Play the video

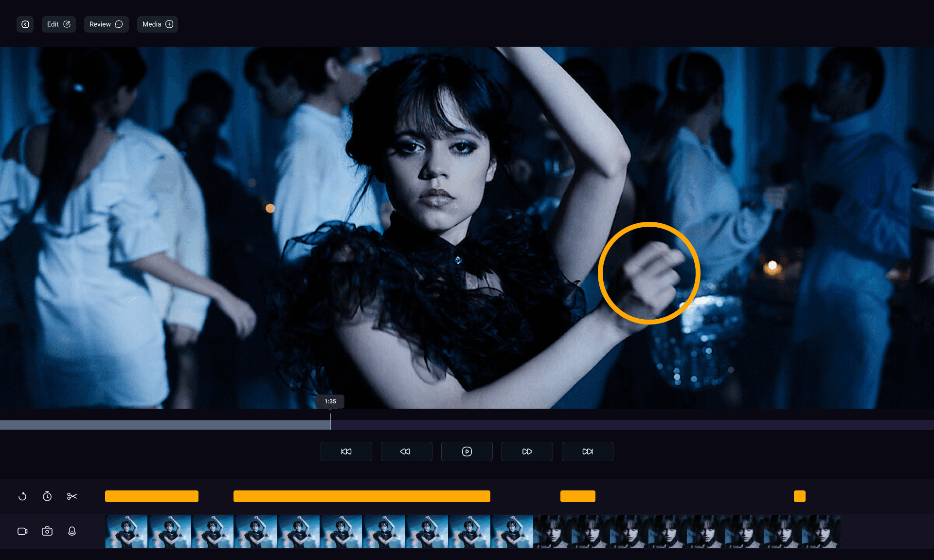pos(467,452)
